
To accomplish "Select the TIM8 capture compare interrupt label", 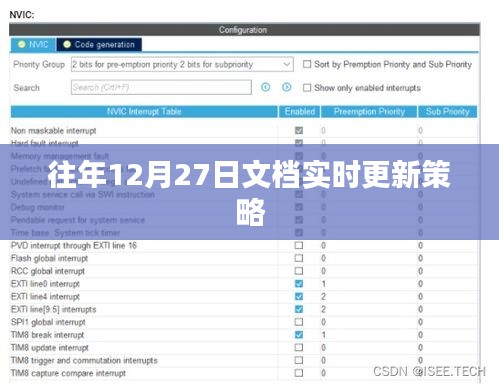I will point(68,373).
